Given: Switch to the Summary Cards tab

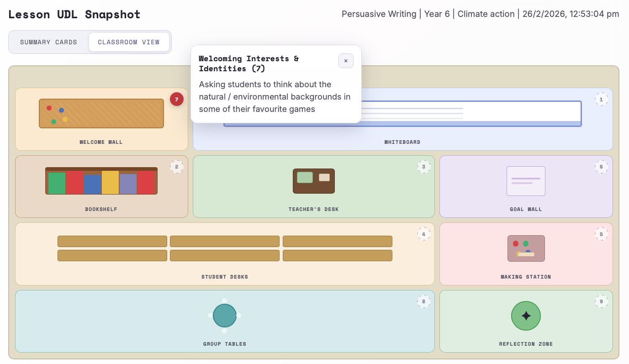Looking at the screenshot, I should (48, 42).
